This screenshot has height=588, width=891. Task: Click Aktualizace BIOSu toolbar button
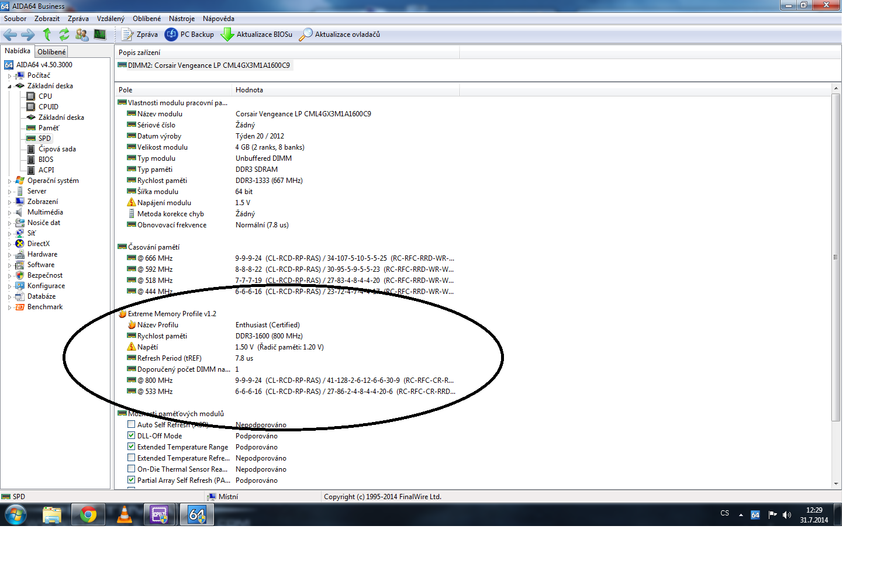coord(257,34)
